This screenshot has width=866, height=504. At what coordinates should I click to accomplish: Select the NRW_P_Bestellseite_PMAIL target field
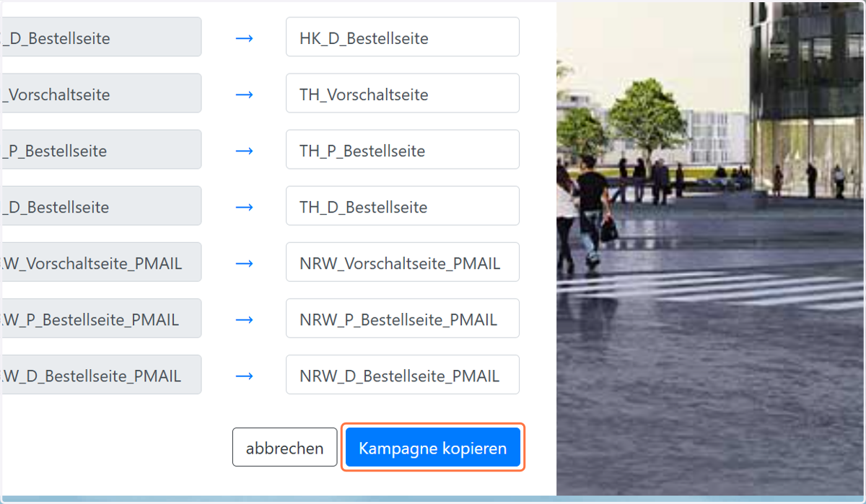(403, 319)
